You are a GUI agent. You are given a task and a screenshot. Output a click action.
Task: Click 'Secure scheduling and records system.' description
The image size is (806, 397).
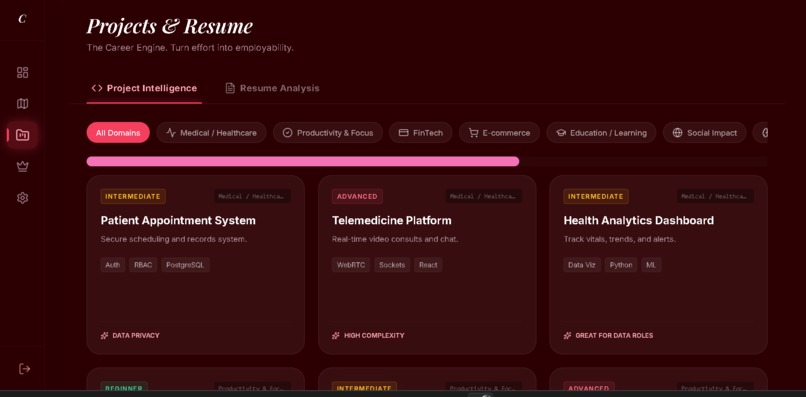(x=174, y=239)
